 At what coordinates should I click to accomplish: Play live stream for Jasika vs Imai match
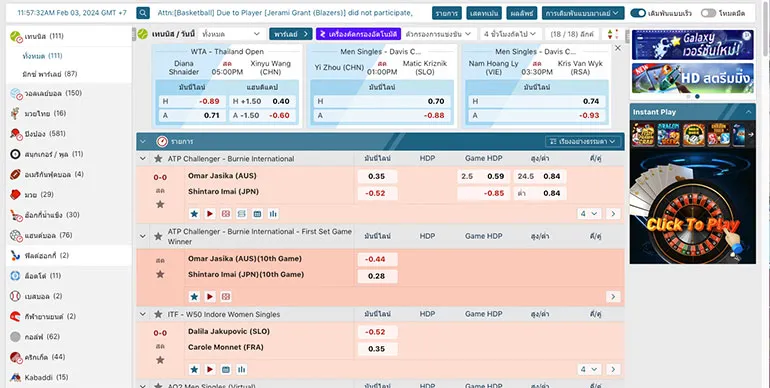tap(210, 214)
